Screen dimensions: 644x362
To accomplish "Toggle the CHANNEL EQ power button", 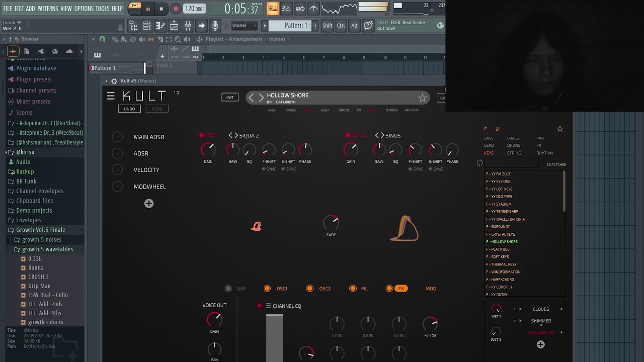I will [x=260, y=306].
